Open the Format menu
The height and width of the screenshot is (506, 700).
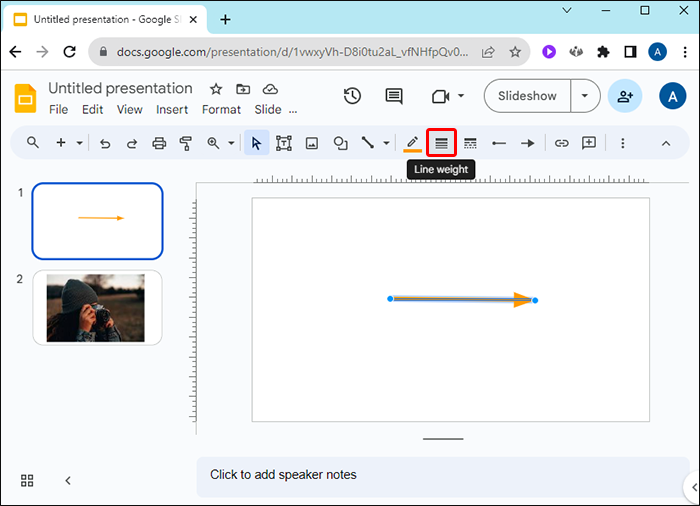tap(221, 109)
